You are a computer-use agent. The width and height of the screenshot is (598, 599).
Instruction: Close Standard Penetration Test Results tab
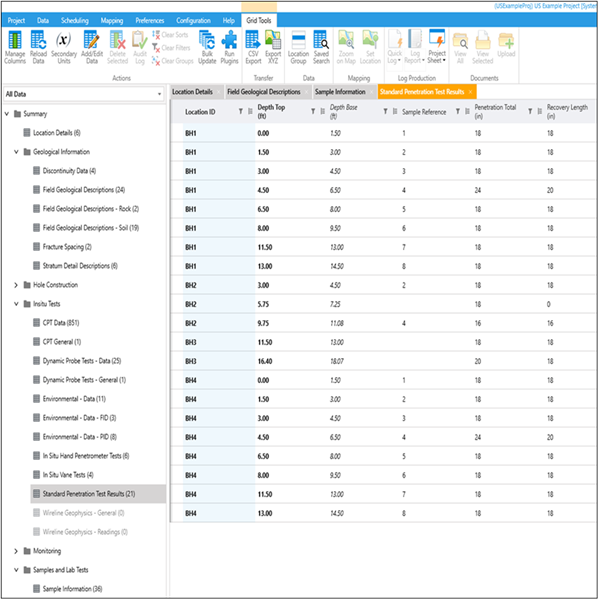pos(470,92)
